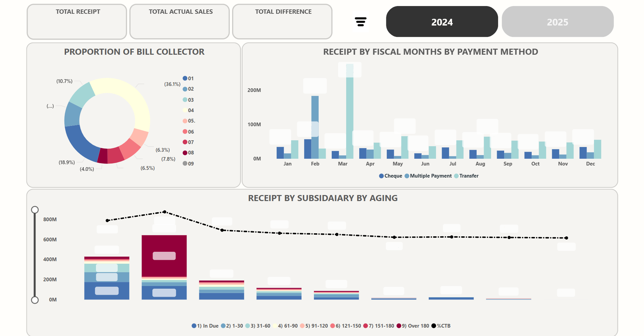Click the Total Actual Sales card

click(179, 22)
